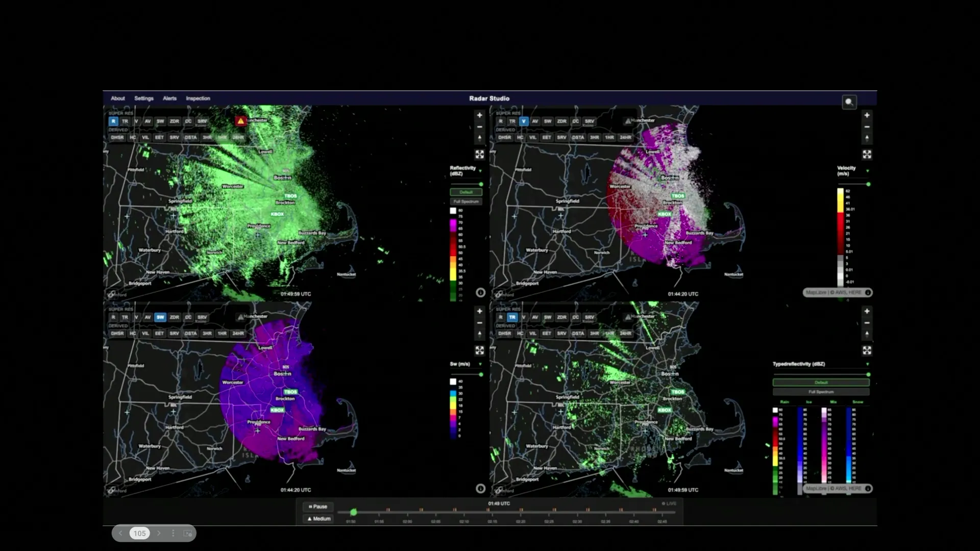Zoom in on the typed reflectivity pane
This screenshot has height=551, width=980.
pyautogui.click(x=867, y=311)
